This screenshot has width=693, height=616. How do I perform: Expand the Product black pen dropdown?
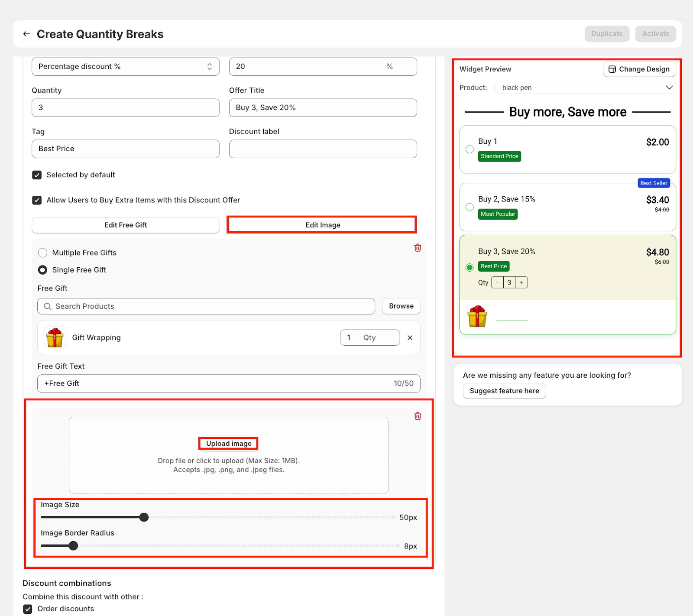585,88
